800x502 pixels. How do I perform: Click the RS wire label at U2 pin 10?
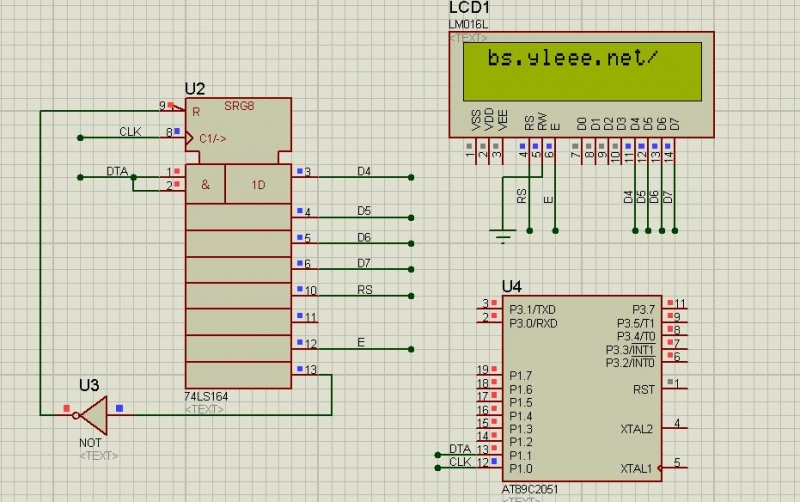[x=365, y=290]
